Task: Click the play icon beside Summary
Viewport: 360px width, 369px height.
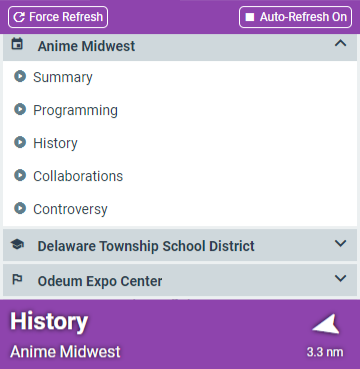Action: click(x=20, y=76)
